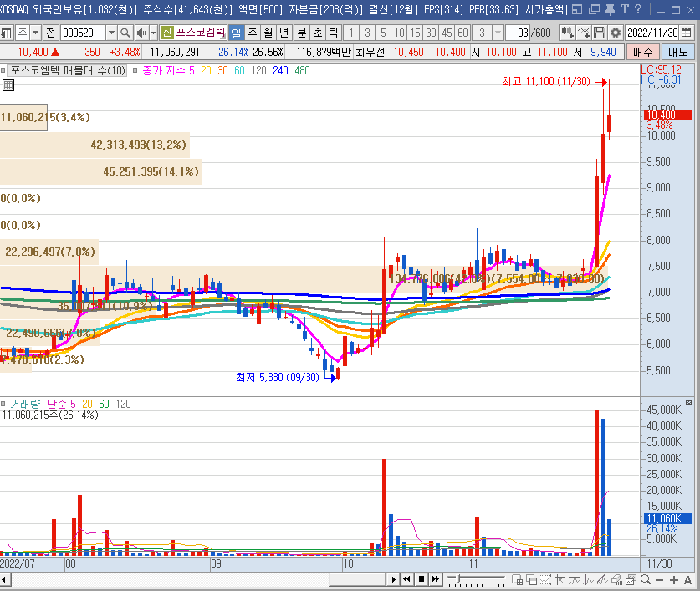Image resolution: width=700 pixels, height=591 pixels.
Task: Save chart with the floppy disk icon
Action: point(600,33)
